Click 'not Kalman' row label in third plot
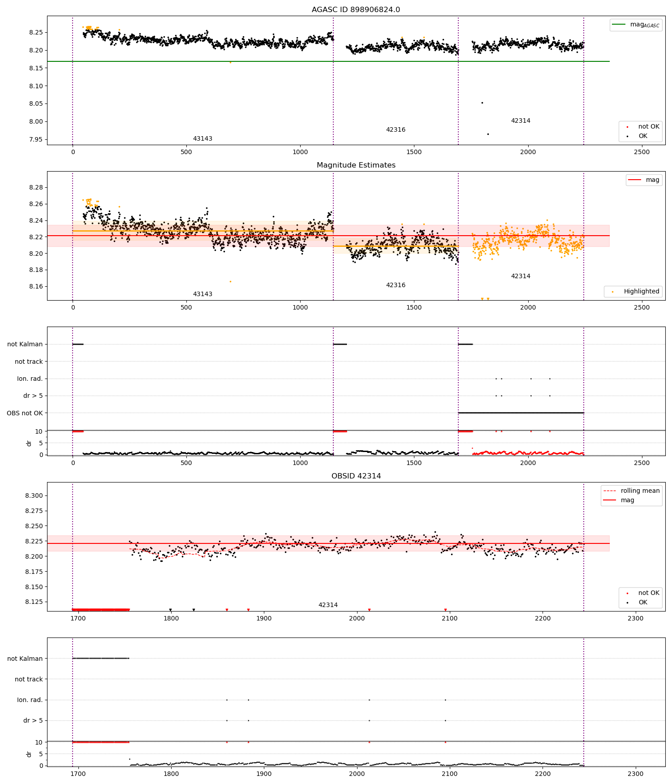 (25, 345)
